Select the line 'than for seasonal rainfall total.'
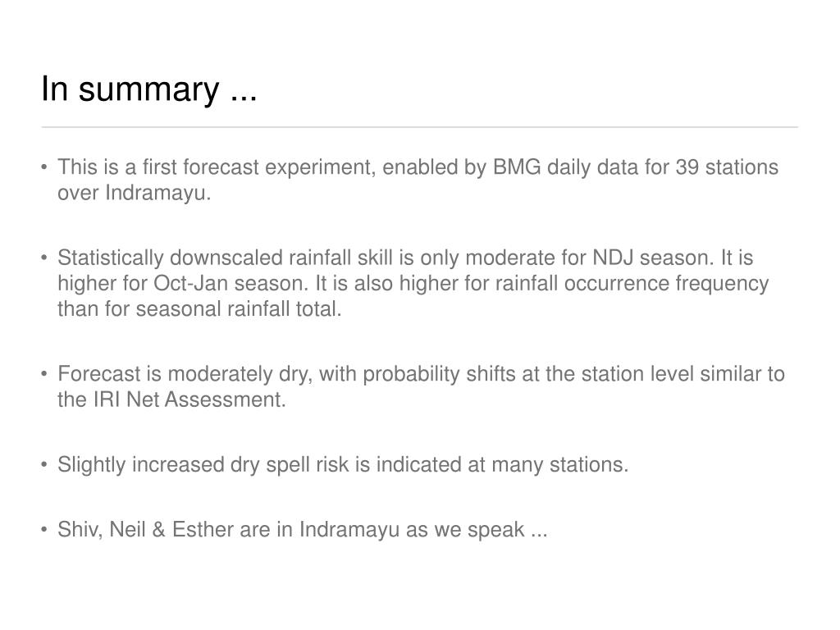Image resolution: width=840 pixels, height=630 pixels. click(199, 309)
